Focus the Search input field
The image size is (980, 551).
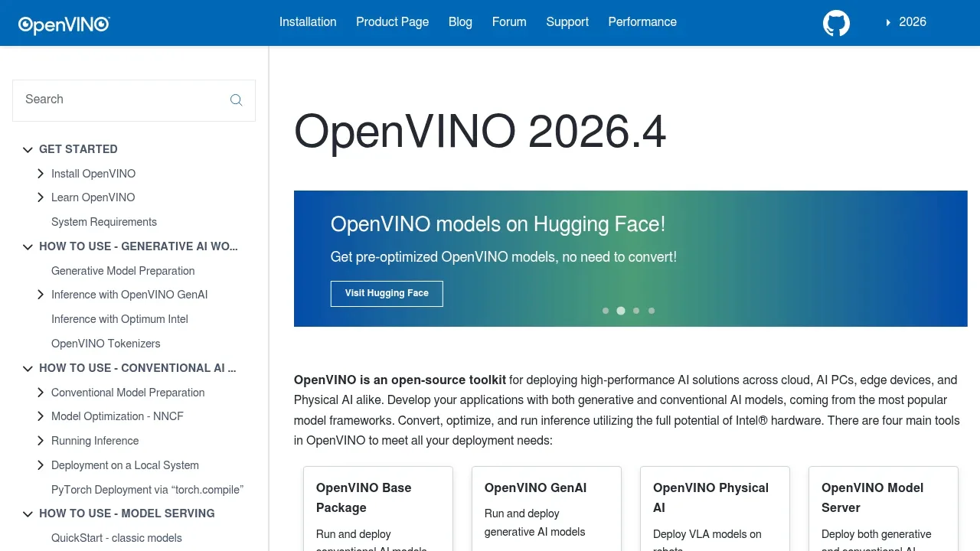(134, 100)
